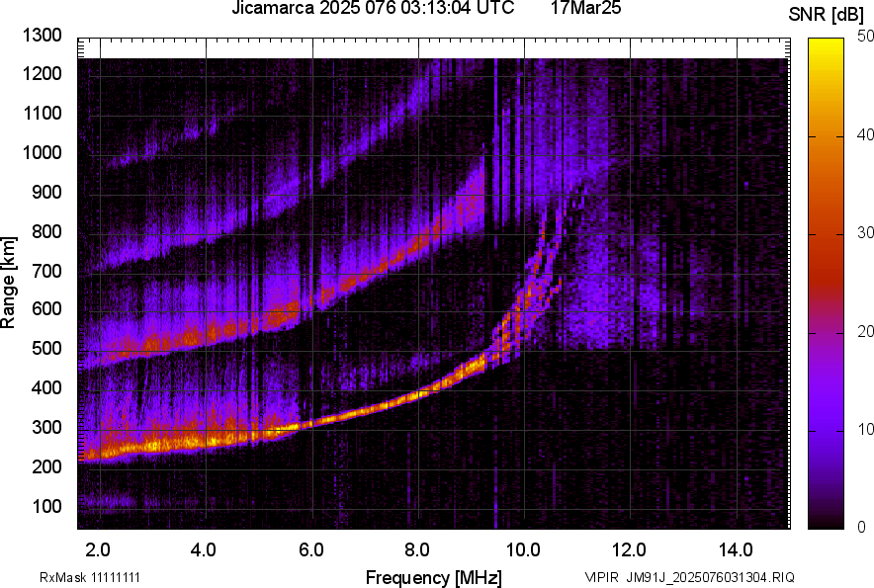Click colorbar tick label 20

pos(865,332)
